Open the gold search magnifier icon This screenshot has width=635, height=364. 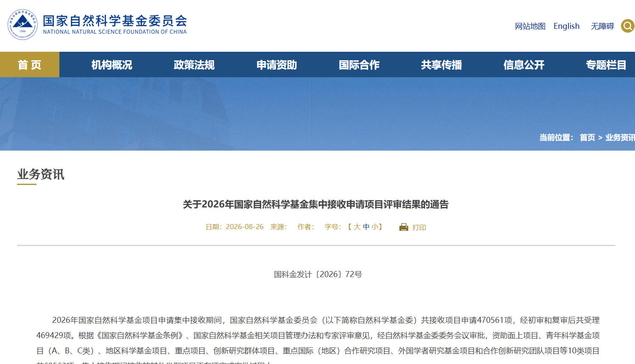coord(628,26)
